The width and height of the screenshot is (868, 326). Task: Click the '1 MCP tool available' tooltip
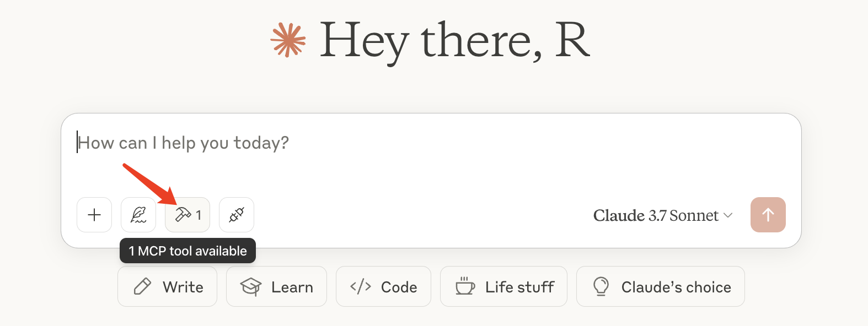[x=187, y=251]
